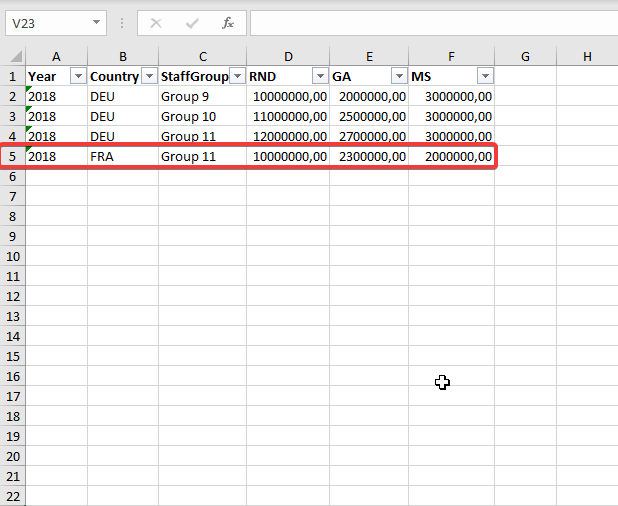Viewport: 618px width, 506px height.
Task: Click the cell with value 2700000,00
Action: point(368,136)
